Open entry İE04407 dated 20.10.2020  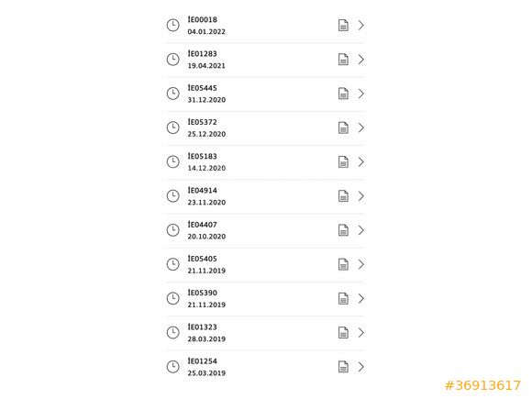265,230
